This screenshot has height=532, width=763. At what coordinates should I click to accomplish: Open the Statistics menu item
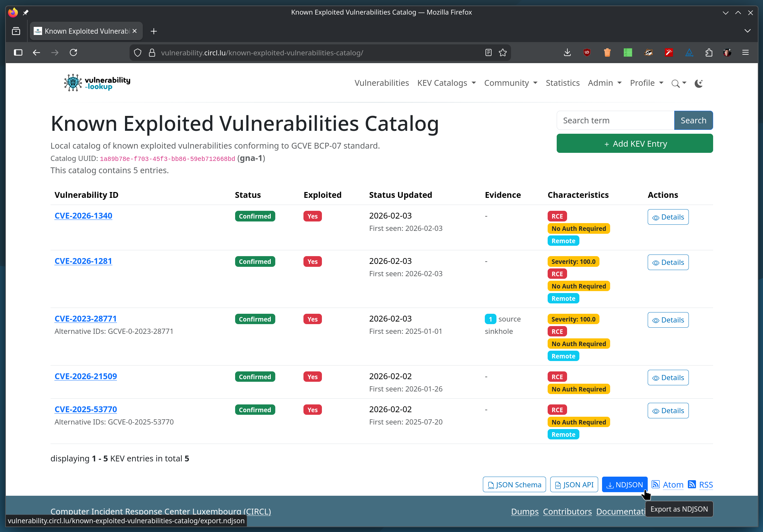[x=562, y=83]
